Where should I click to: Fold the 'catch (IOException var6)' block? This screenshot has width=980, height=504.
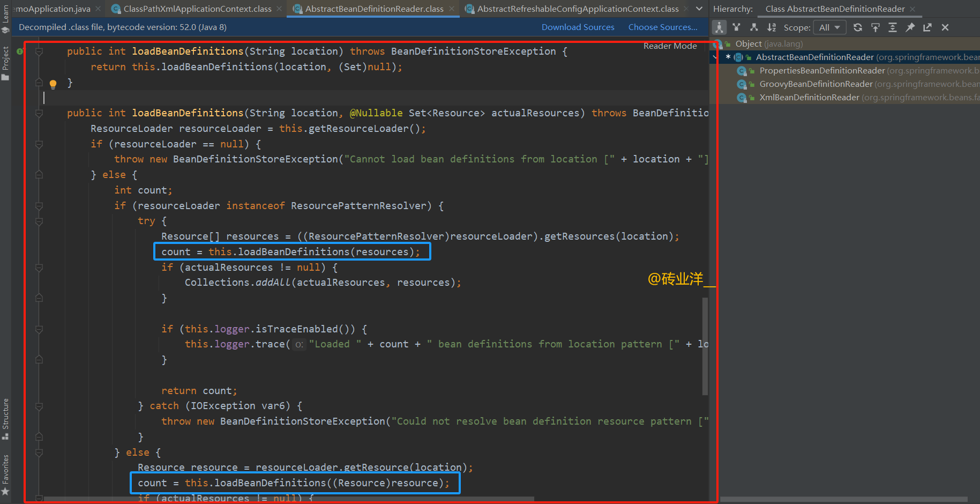click(x=39, y=406)
